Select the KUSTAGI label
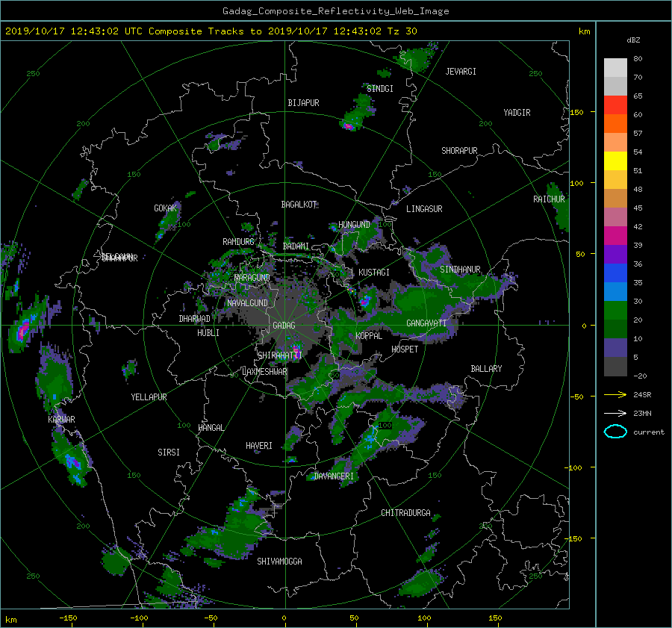Image resolution: width=672 pixels, height=628 pixels. pyautogui.click(x=374, y=273)
